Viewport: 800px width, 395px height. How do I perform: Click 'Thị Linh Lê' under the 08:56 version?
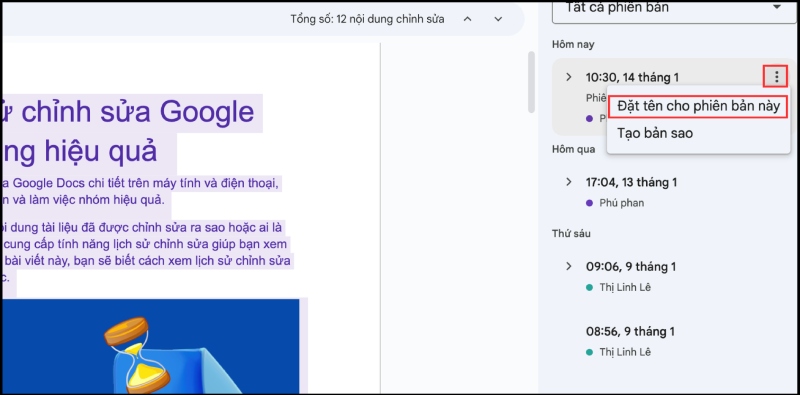625,352
